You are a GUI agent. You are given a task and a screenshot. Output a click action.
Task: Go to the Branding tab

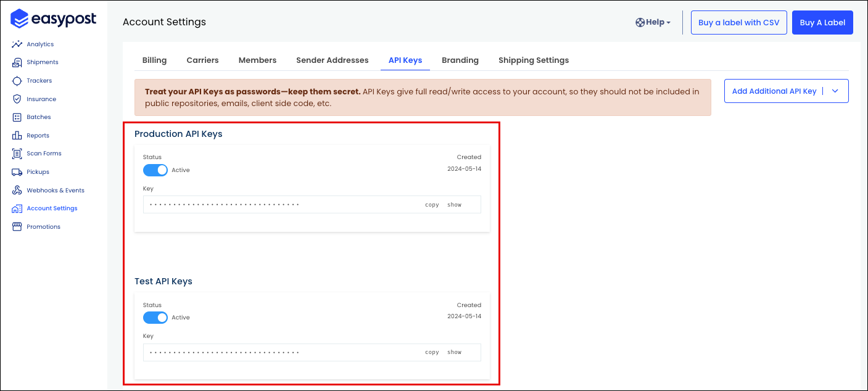(460, 60)
